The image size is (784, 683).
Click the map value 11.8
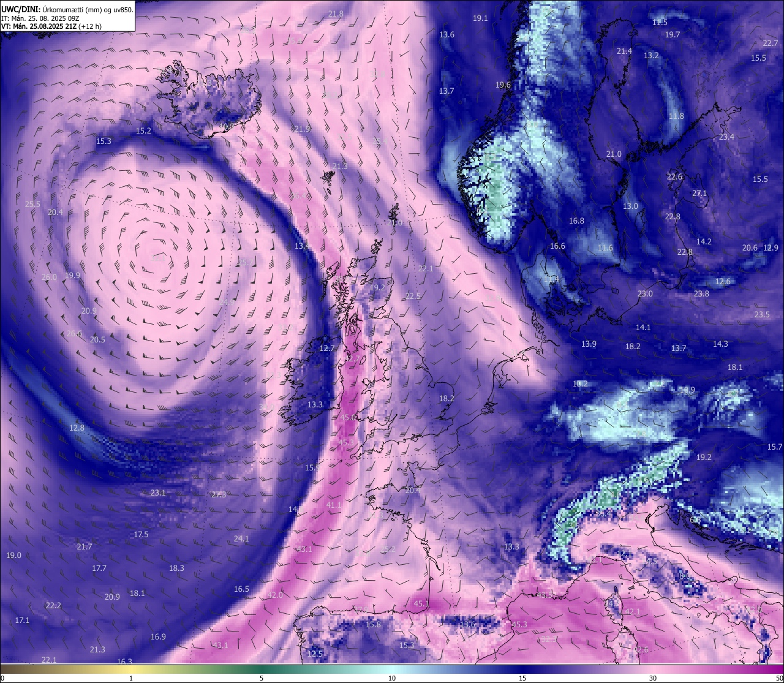pos(676,116)
